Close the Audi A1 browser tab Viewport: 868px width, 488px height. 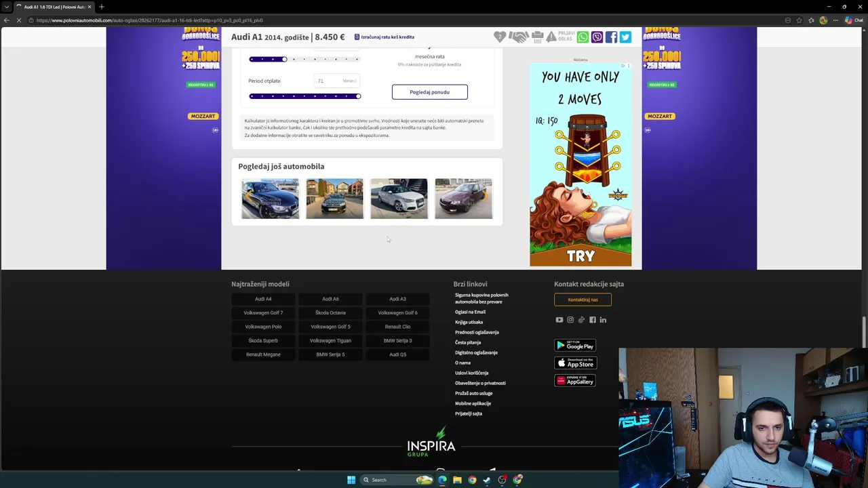90,7
